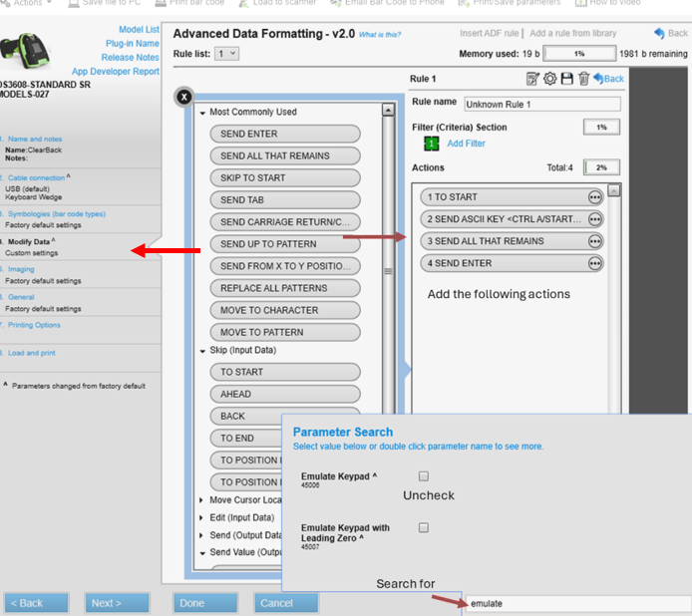This screenshot has height=616, width=692.
Task: Delete Rule 1 with the trash icon
Action: point(583,79)
